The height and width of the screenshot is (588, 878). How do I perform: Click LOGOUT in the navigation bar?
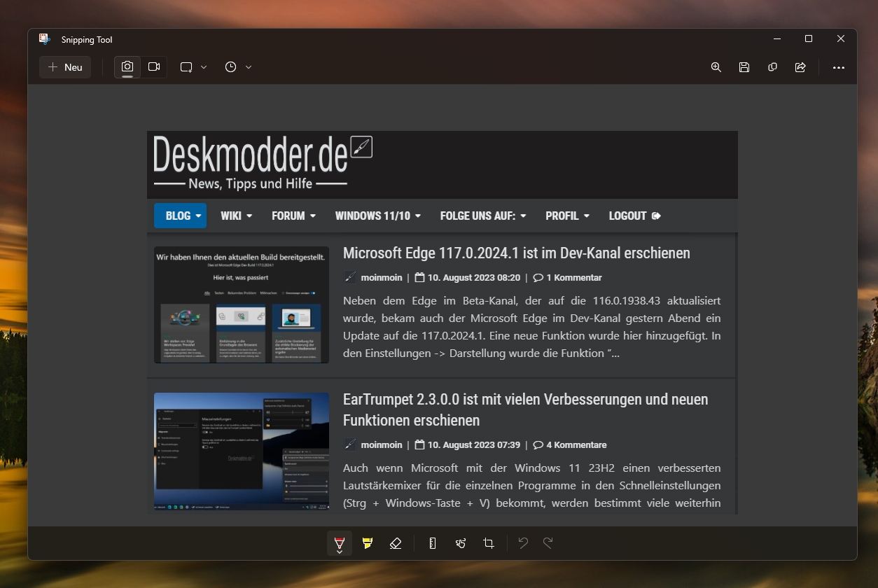634,216
